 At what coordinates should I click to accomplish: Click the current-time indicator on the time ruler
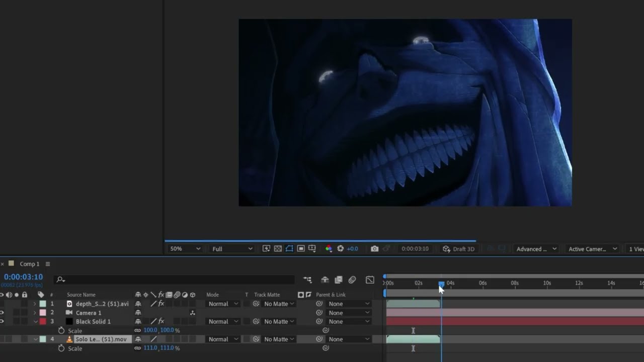click(441, 284)
